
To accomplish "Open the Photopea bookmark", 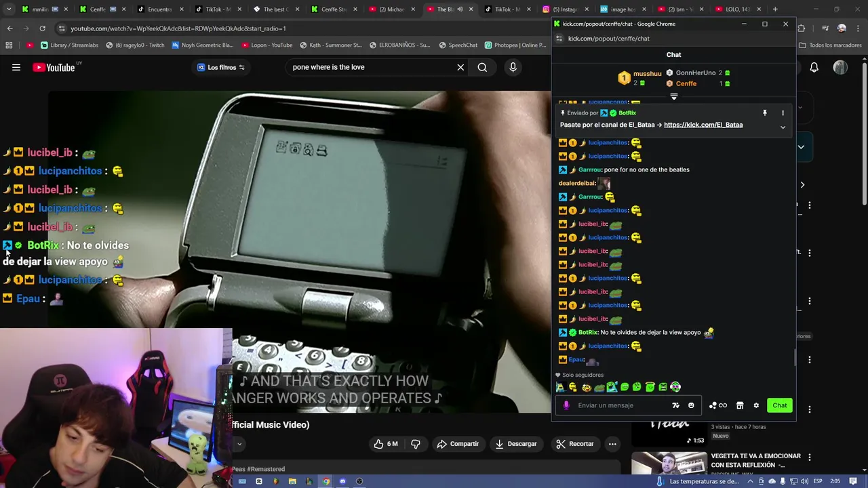I will point(515,45).
